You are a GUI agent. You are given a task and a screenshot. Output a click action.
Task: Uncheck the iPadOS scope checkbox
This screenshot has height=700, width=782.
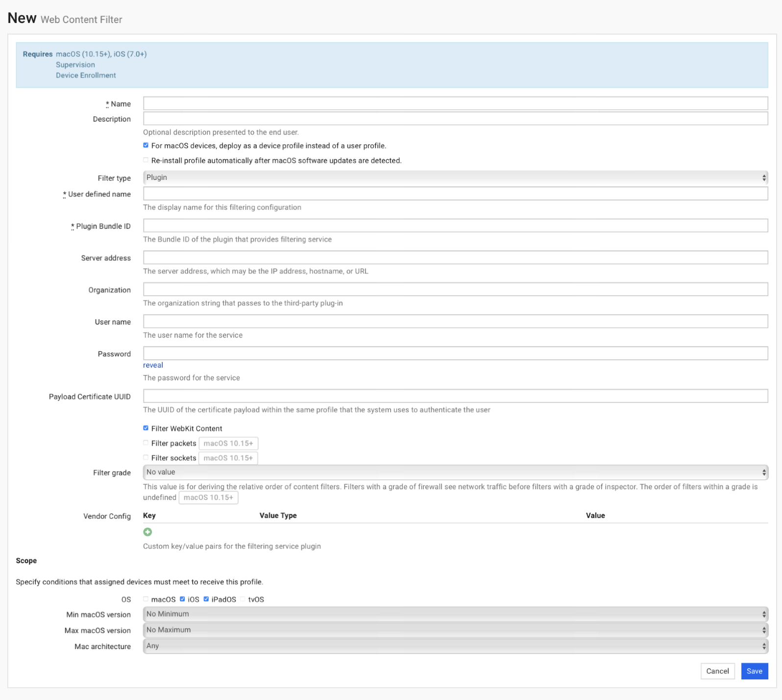point(206,599)
